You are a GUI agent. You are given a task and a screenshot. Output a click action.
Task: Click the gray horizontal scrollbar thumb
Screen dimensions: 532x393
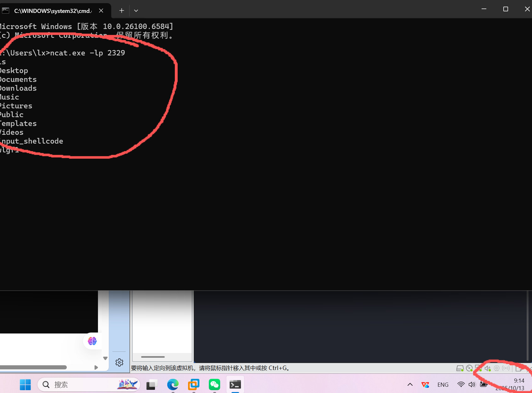coord(33,367)
